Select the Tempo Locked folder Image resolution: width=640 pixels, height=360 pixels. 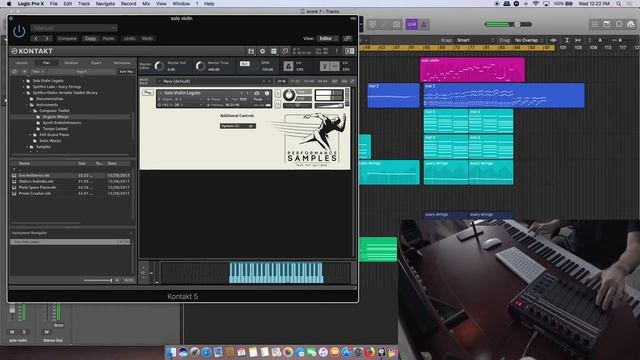pyautogui.click(x=55, y=129)
